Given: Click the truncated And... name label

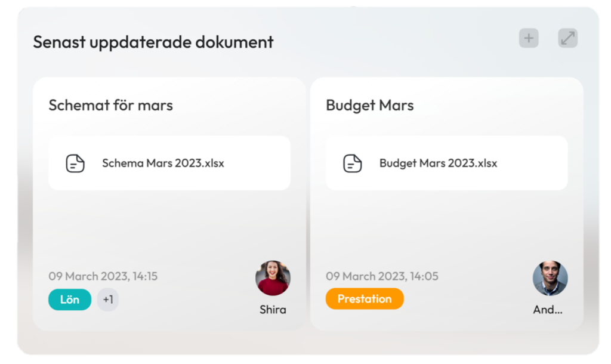Looking at the screenshot, I should 548,310.
